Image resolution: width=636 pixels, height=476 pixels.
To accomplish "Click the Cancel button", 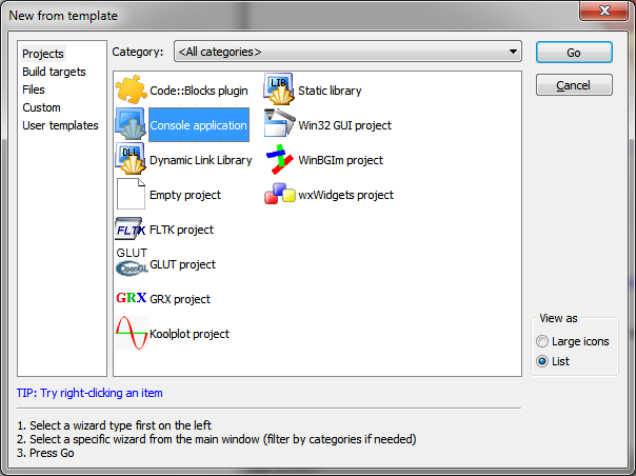I will pos(574,85).
